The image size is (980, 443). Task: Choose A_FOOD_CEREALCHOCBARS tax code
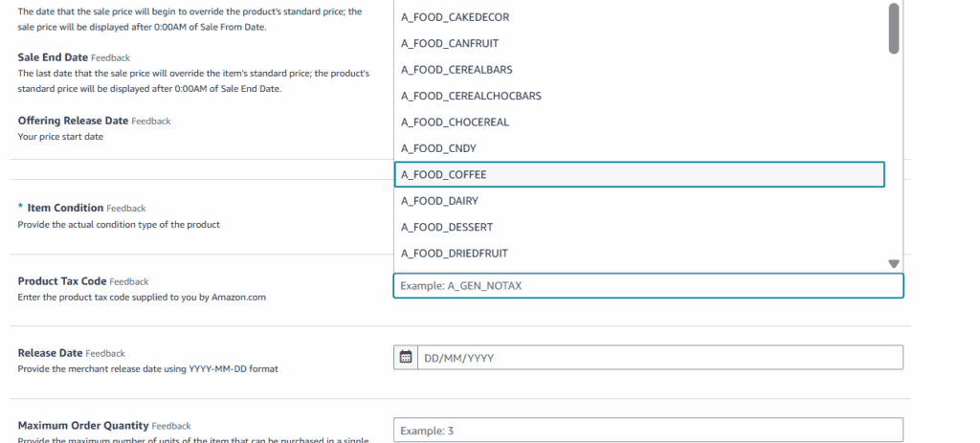[471, 96]
